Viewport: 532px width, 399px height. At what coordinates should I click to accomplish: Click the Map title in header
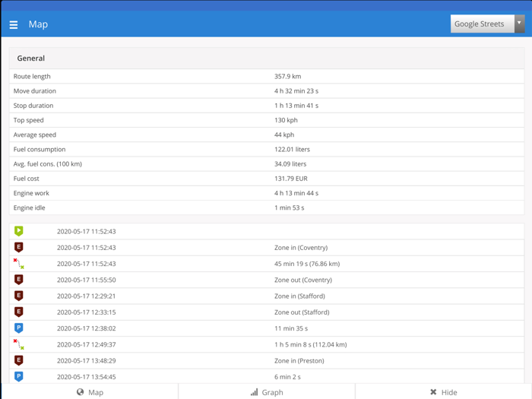38,24
